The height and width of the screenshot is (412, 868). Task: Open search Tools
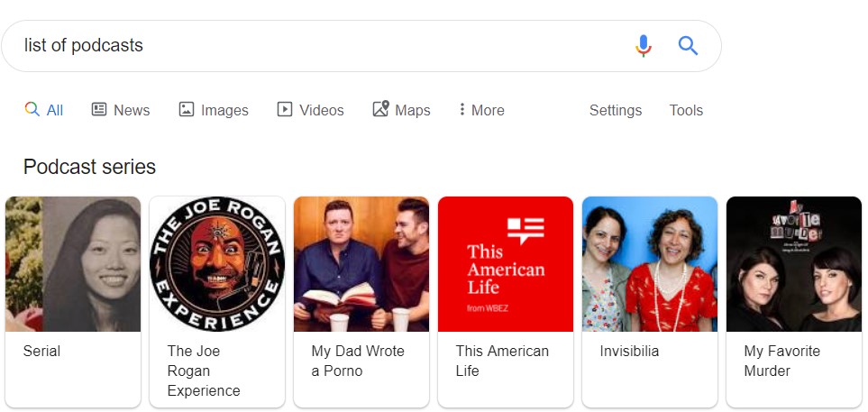click(686, 110)
